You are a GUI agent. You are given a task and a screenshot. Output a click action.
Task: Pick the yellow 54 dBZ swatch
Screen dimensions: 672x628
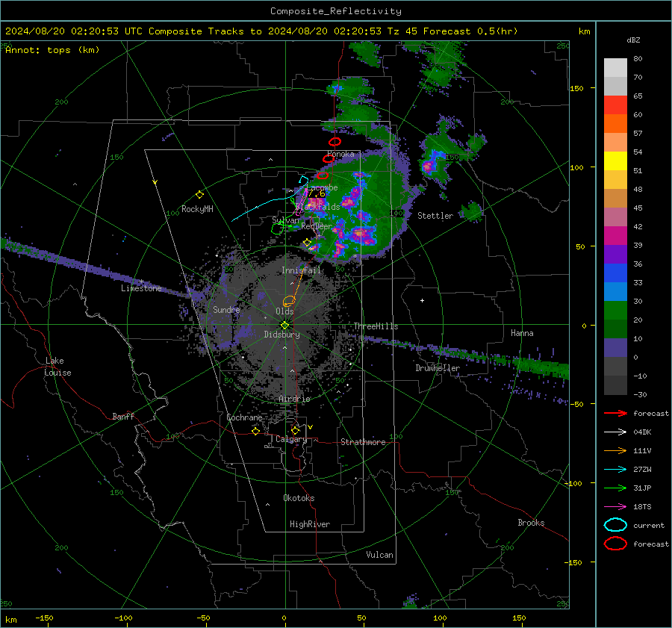click(x=615, y=161)
